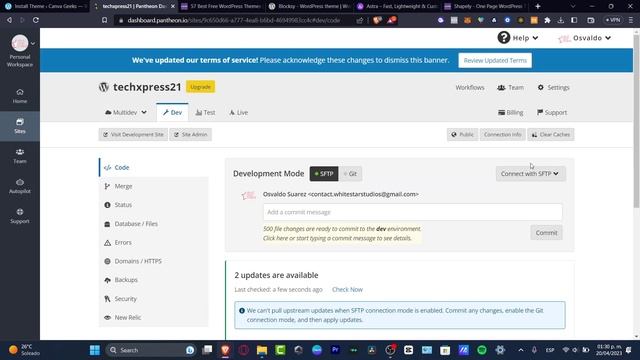Open Home in Pantheon left sidebar
Screen dimensions: 640x360
click(x=20, y=96)
